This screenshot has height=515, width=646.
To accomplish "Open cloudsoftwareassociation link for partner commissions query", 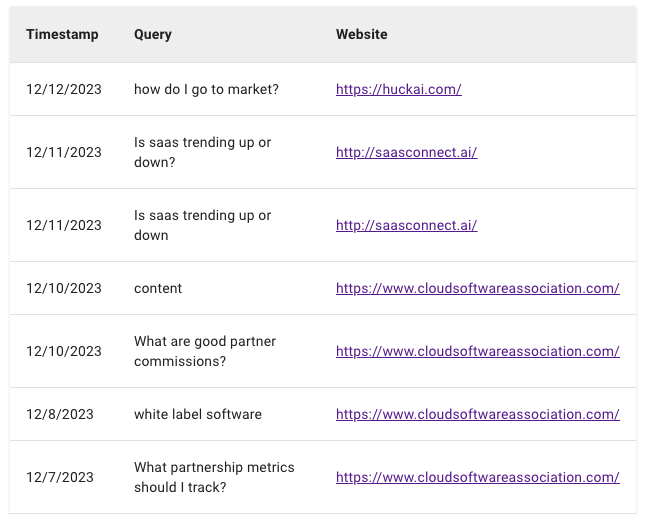I will coord(477,351).
